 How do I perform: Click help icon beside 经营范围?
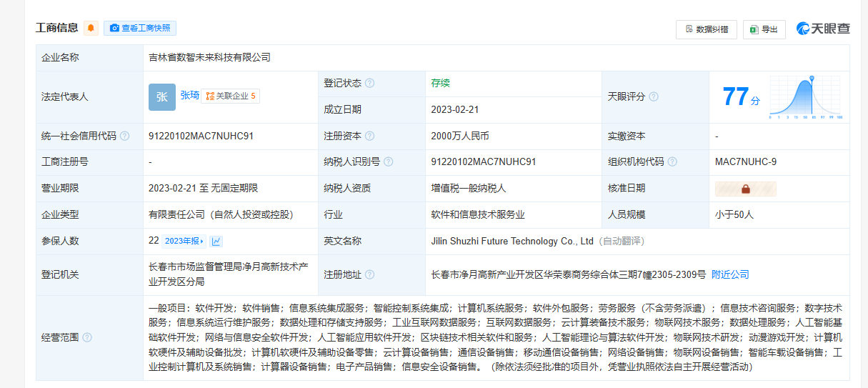coord(87,337)
